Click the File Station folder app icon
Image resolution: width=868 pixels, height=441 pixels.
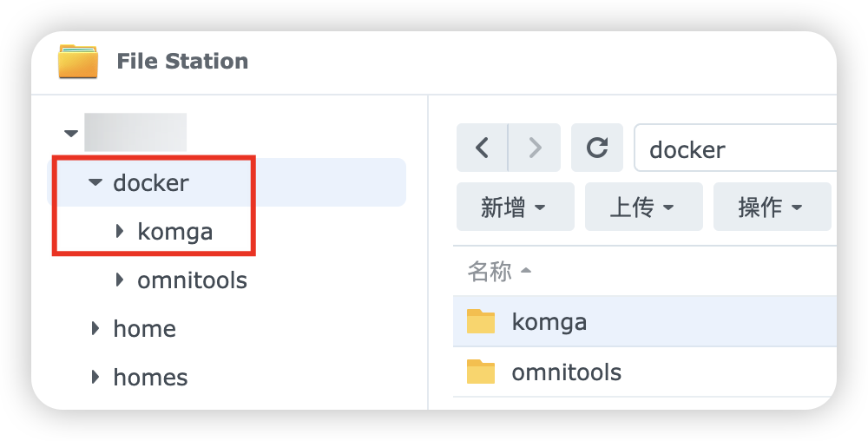tap(78, 62)
